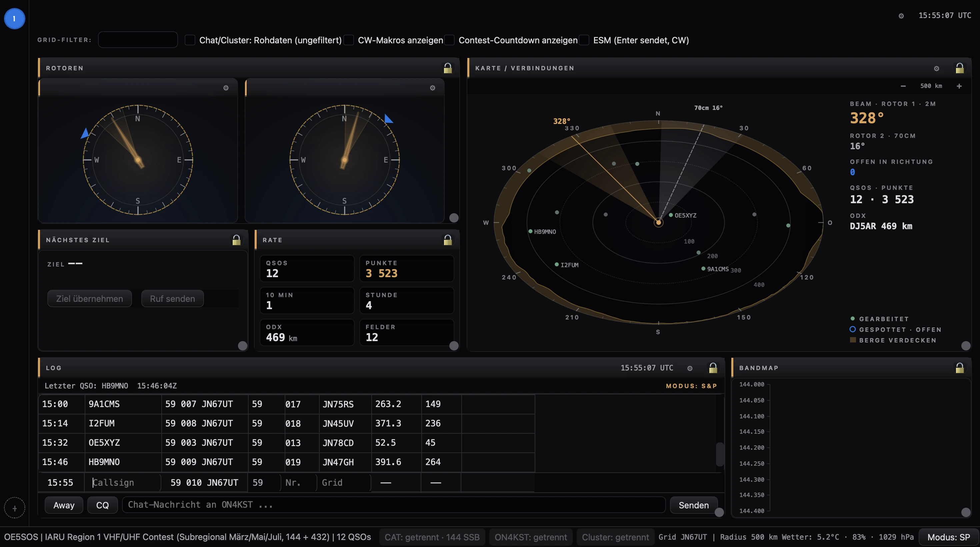Viewport: 980px width, 547px height.
Task: Click CQ button
Action: point(102,505)
